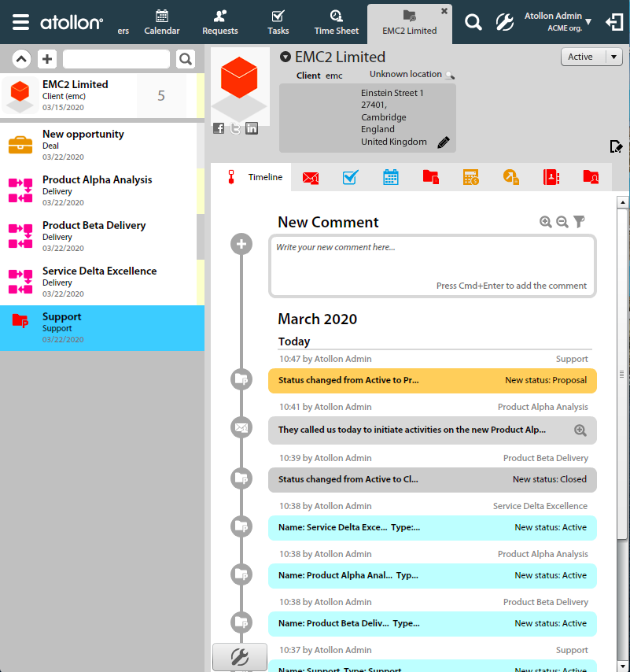Open the hamburger main menu
The image size is (630, 672).
tap(20, 22)
